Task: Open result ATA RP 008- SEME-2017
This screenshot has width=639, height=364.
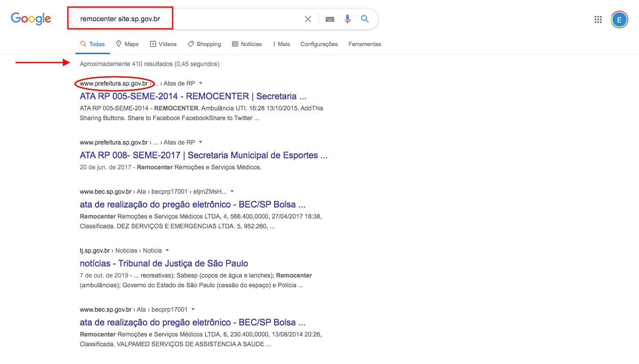Action: [204, 155]
